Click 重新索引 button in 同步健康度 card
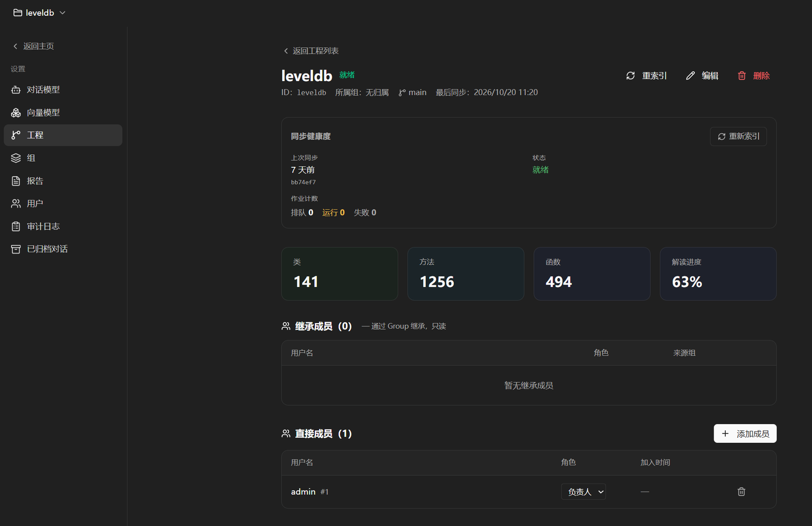Viewport: 812px width, 526px height. [x=738, y=136]
